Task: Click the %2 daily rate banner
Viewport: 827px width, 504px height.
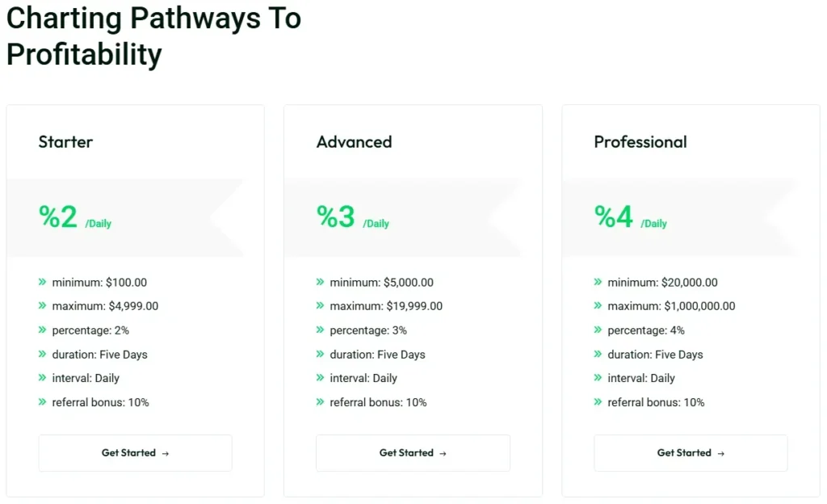Action: pos(74,217)
